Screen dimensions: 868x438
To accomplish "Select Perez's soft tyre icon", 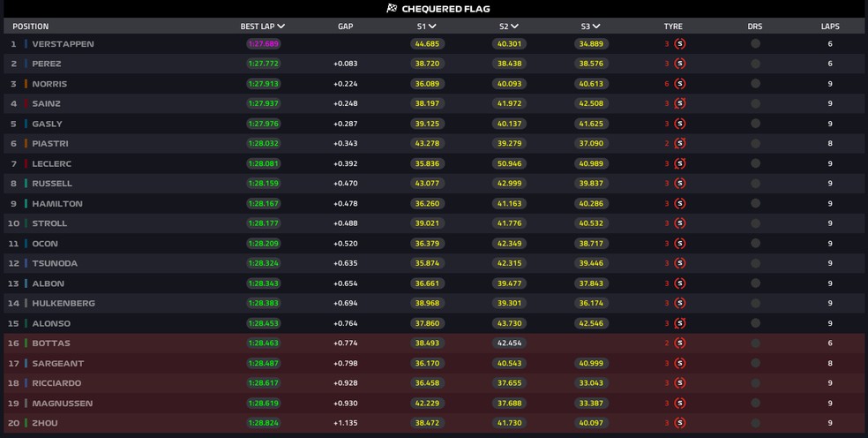I will [680, 64].
